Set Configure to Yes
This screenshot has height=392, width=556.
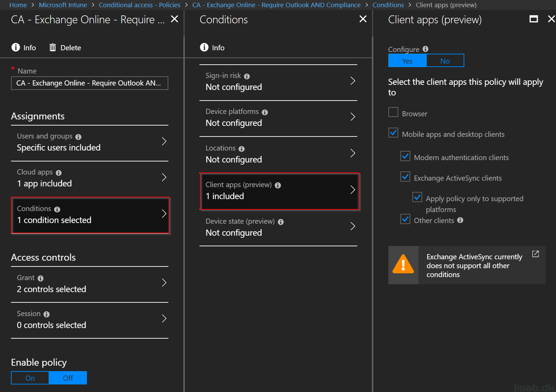407,61
